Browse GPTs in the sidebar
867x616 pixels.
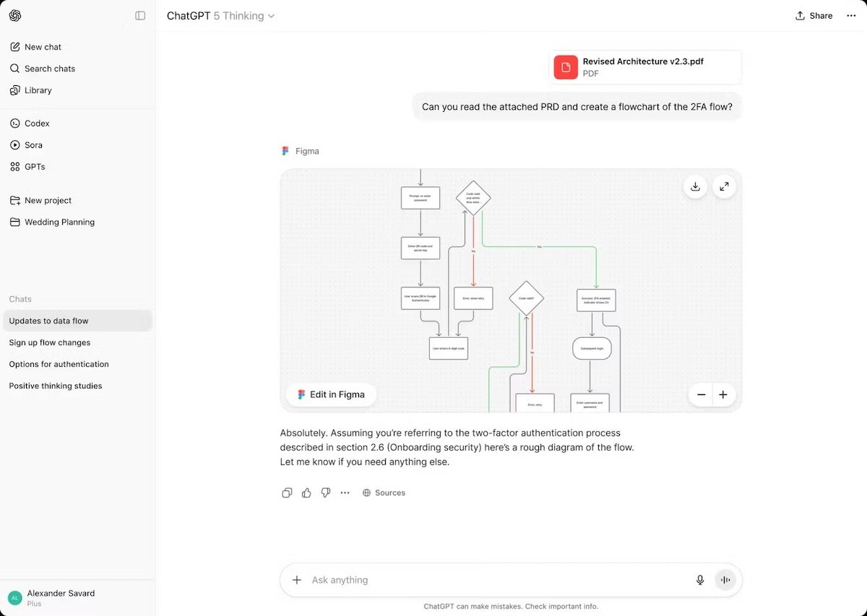click(x=34, y=166)
